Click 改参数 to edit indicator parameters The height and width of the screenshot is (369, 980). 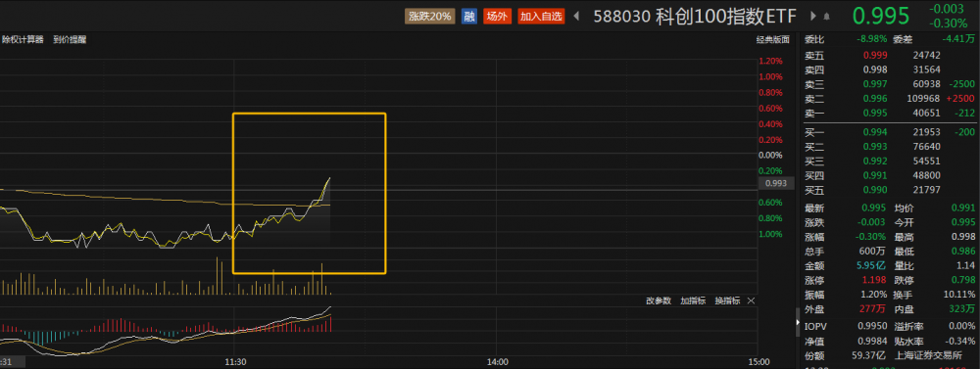(x=659, y=300)
